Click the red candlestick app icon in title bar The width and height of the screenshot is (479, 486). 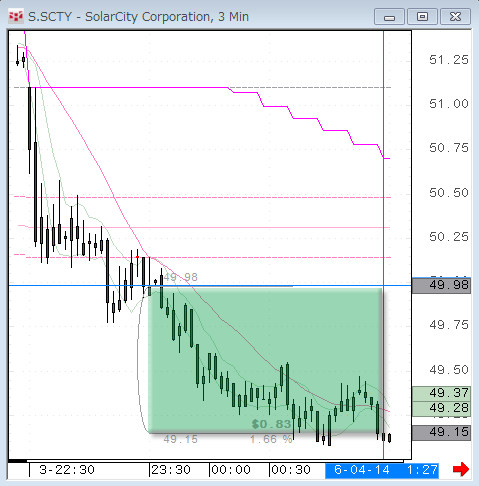(x=16, y=17)
